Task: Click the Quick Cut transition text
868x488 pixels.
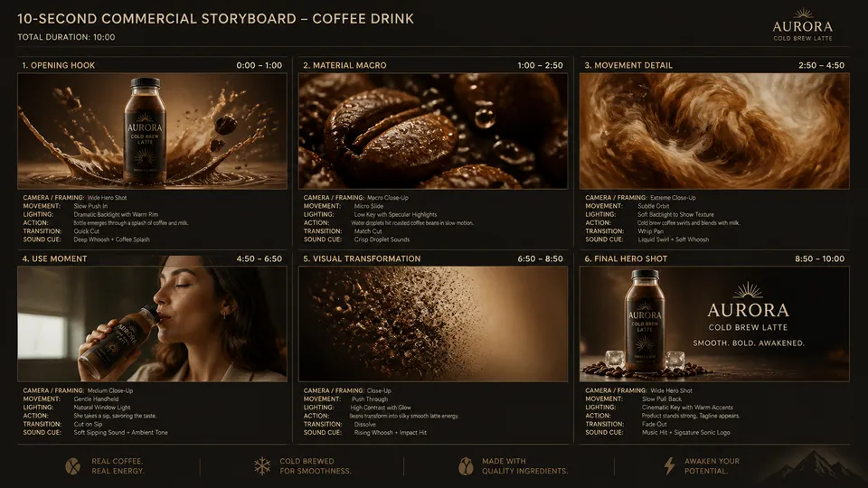Action: pos(87,231)
